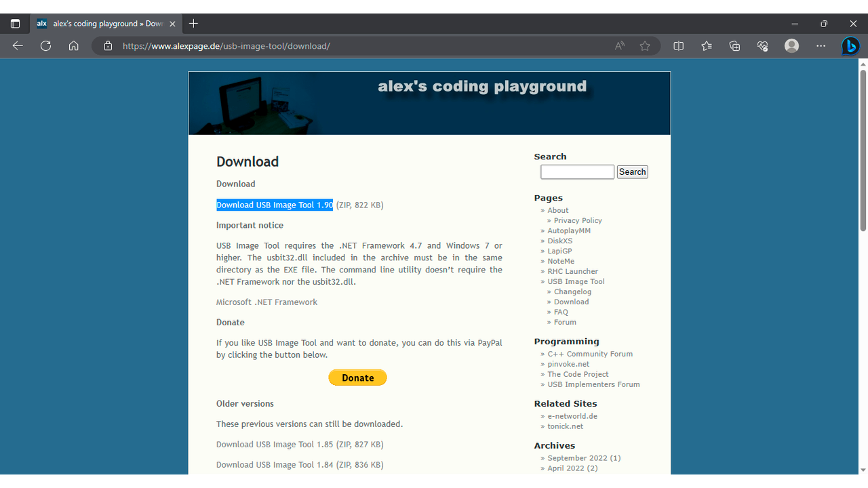
Task: Add this page to favorites
Action: click(645, 46)
